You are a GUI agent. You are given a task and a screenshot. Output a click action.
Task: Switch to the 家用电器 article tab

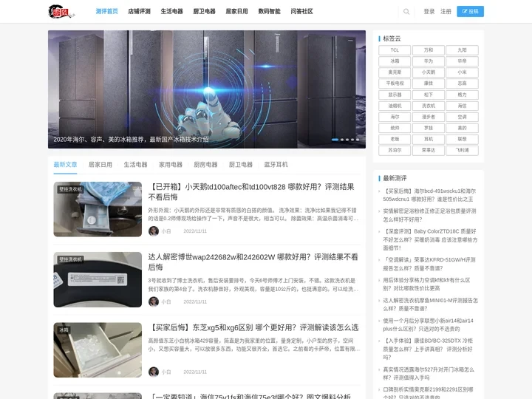click(x=171, y=165)
